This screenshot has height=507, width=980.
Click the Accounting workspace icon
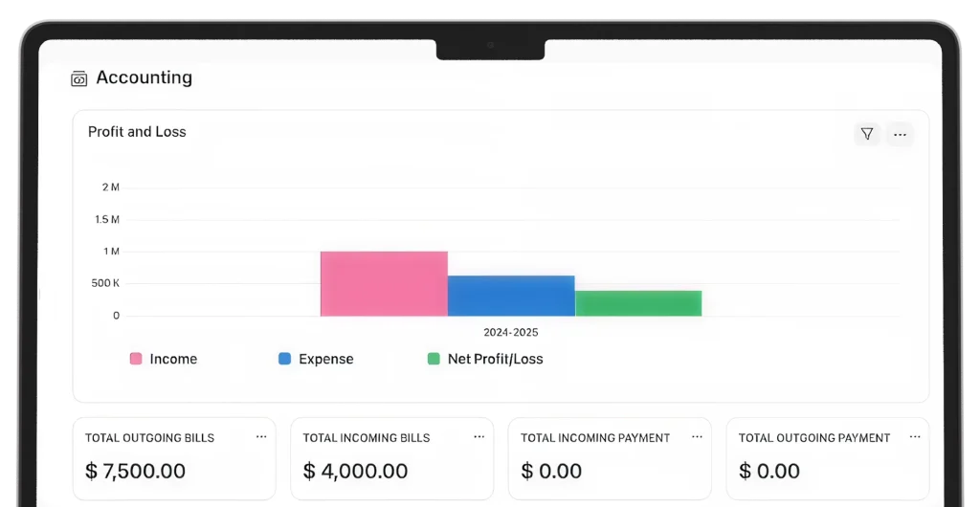tap(78, 78)
